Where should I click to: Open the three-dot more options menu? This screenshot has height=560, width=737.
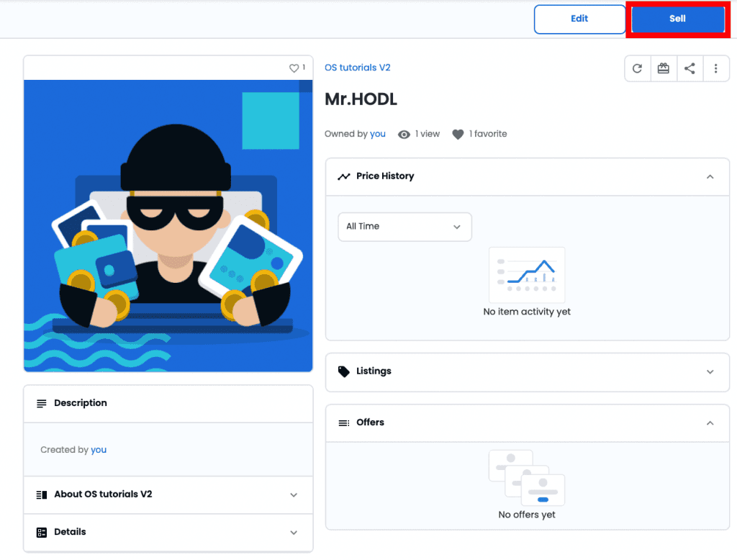715,68
